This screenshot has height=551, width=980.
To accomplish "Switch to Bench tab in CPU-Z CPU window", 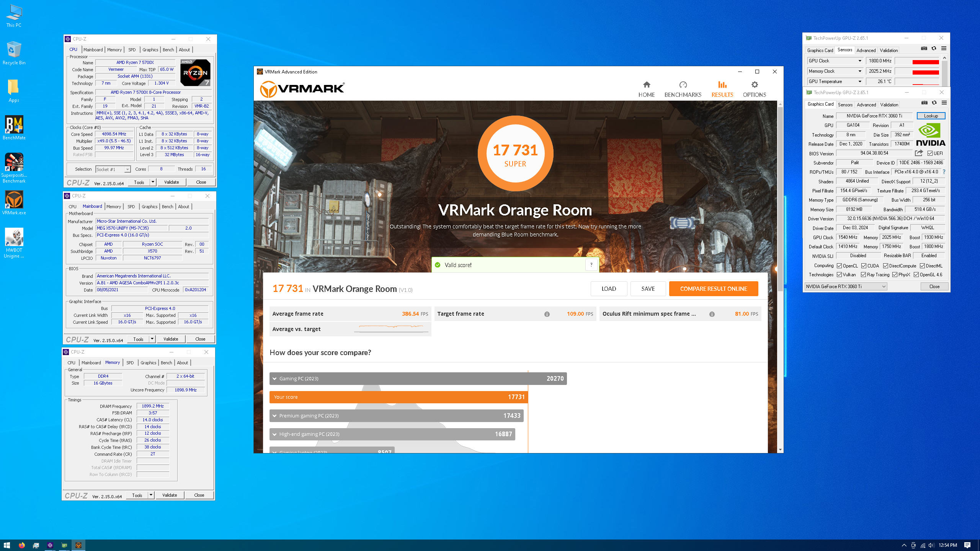I will pos(168,50).
